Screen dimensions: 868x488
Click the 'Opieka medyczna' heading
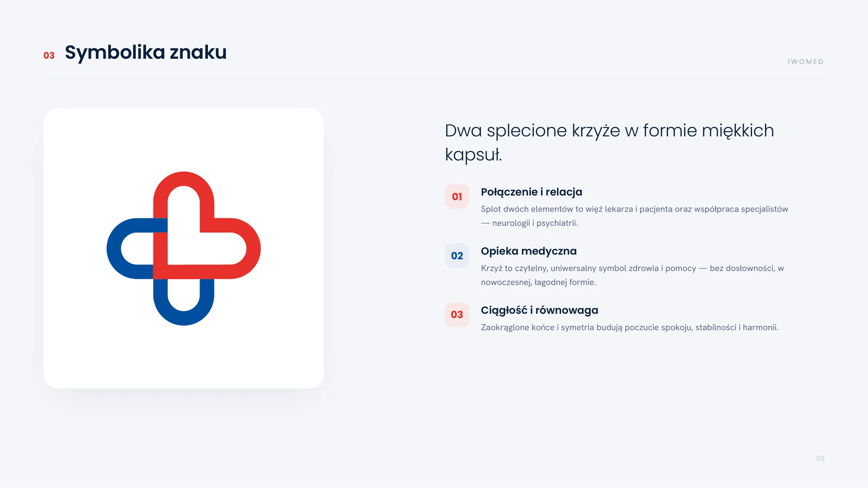point(529,251)
